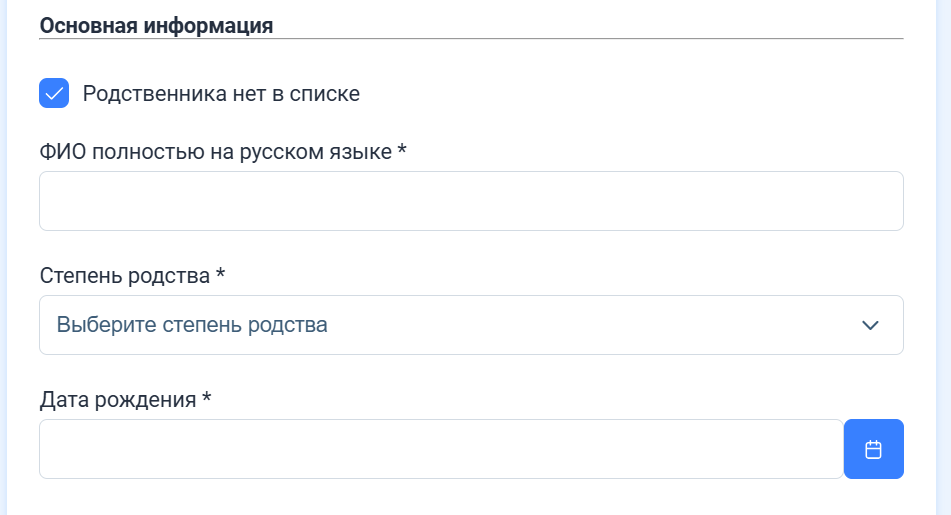The width and height of the screenshot is (951, 515).
Task: Click into the Дата рождения text field
Action: pyautogui.click(x=442, y=449)
